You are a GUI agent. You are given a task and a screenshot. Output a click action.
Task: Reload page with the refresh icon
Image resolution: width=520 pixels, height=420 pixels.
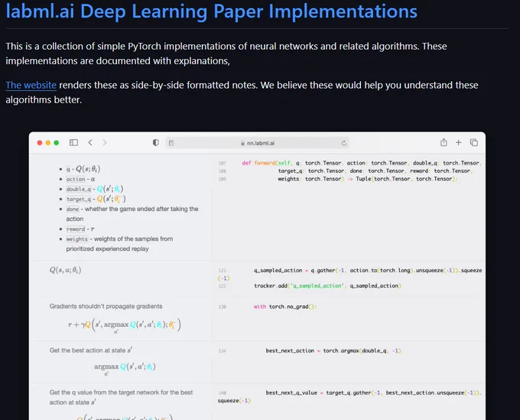344,143
